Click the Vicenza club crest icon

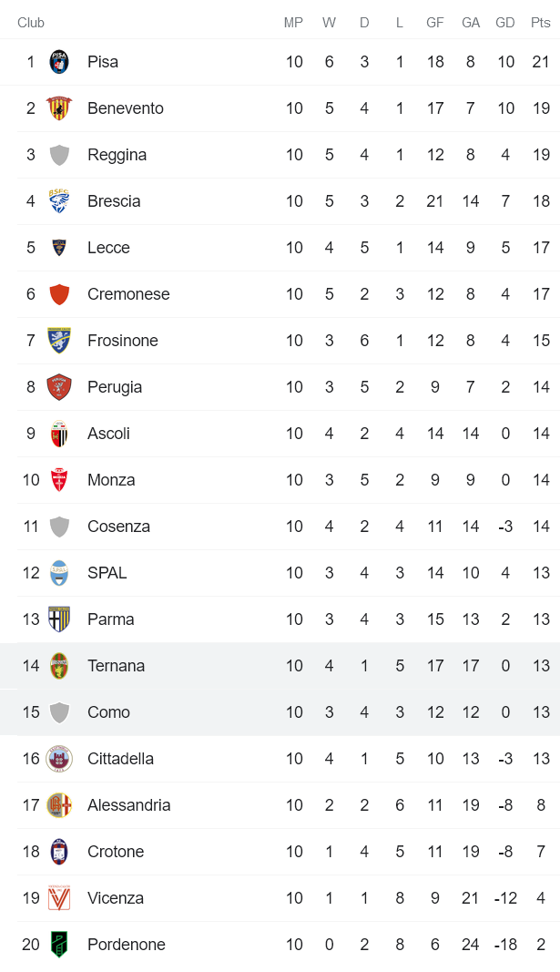coord(59,898)
